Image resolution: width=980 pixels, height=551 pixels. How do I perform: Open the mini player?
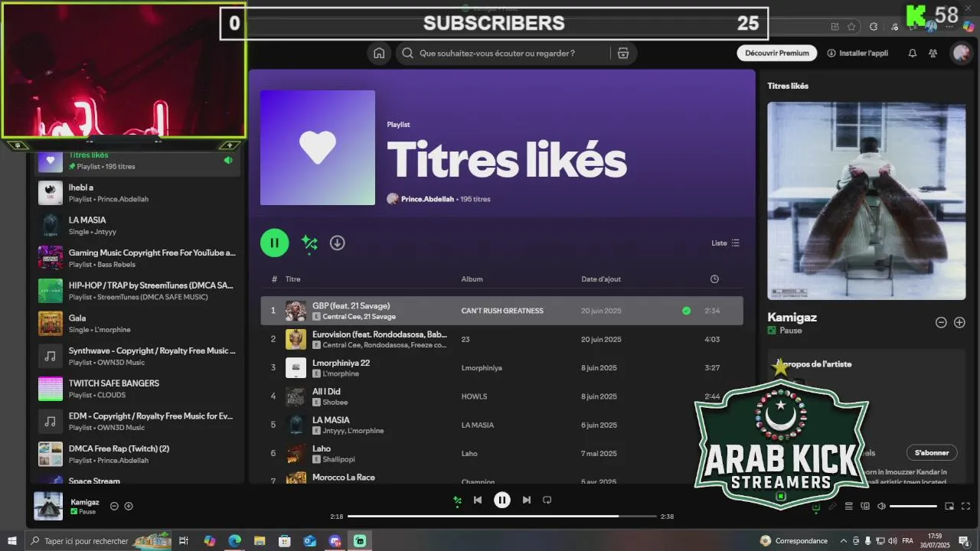tap(949, 506)
